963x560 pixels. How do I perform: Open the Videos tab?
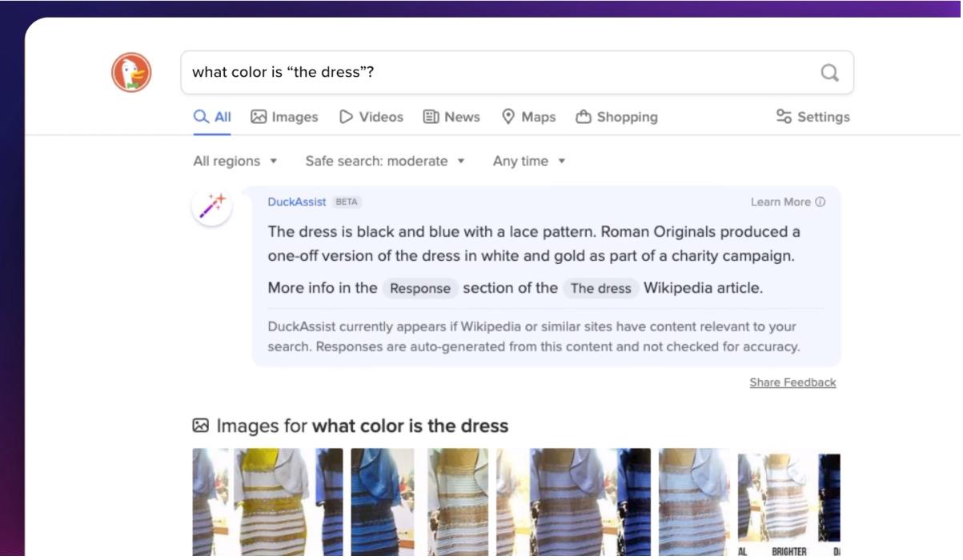point(371,117)
